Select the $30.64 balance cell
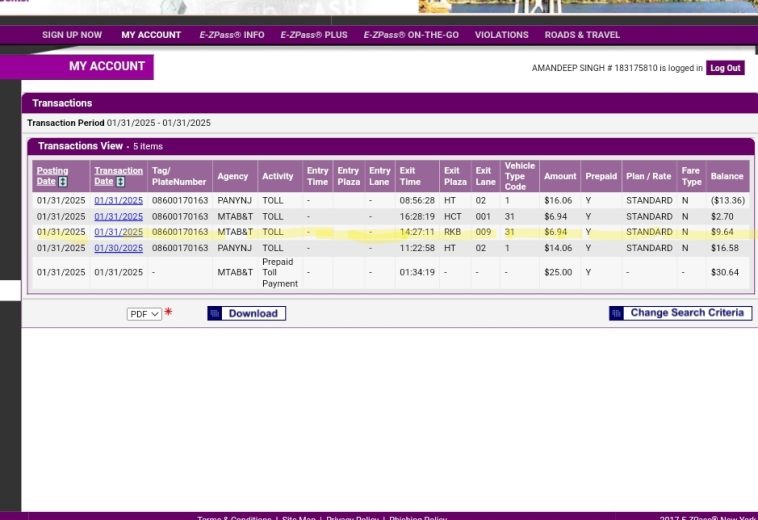The image size is (758, 520). click(725, 273)
